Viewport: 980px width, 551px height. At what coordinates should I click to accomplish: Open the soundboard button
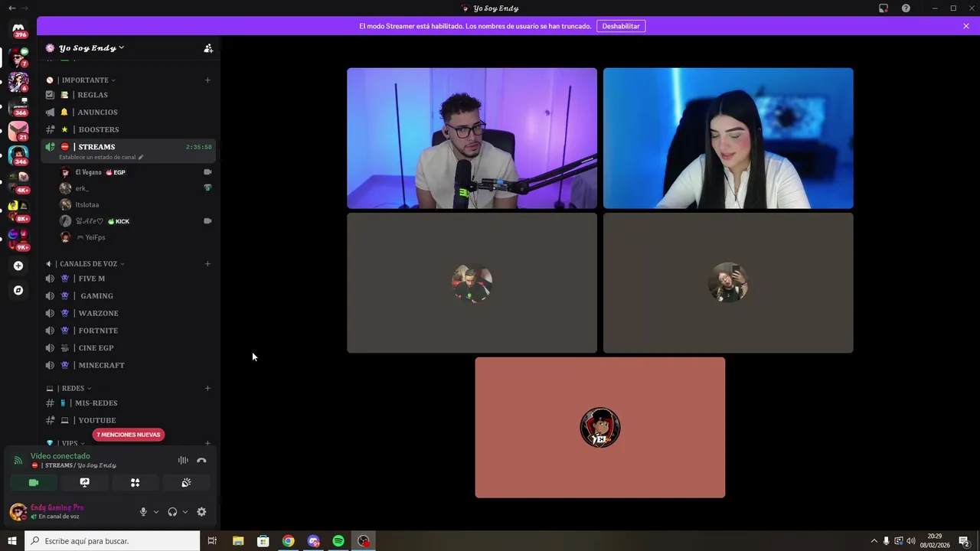pyautogui.click(x=185, y=483)
